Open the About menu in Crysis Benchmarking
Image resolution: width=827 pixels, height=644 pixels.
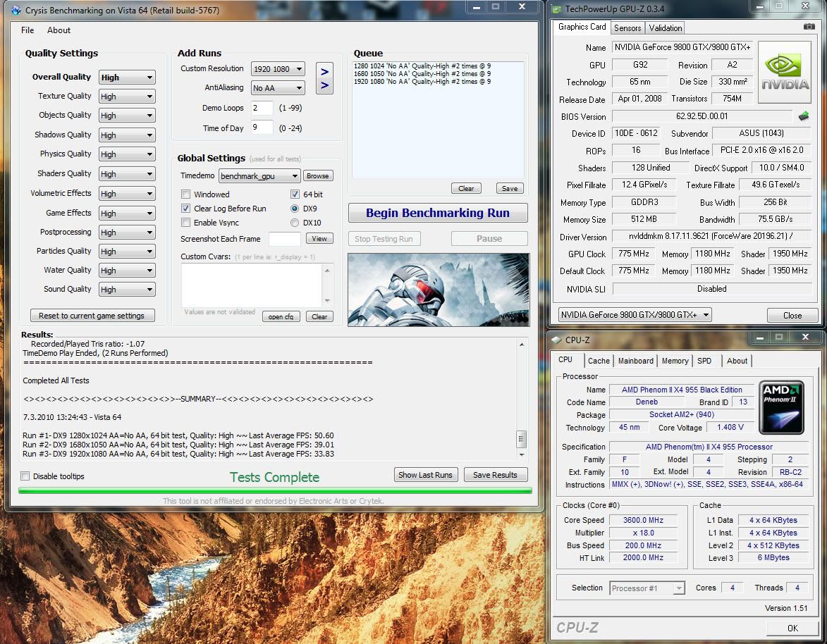(59, 30)
